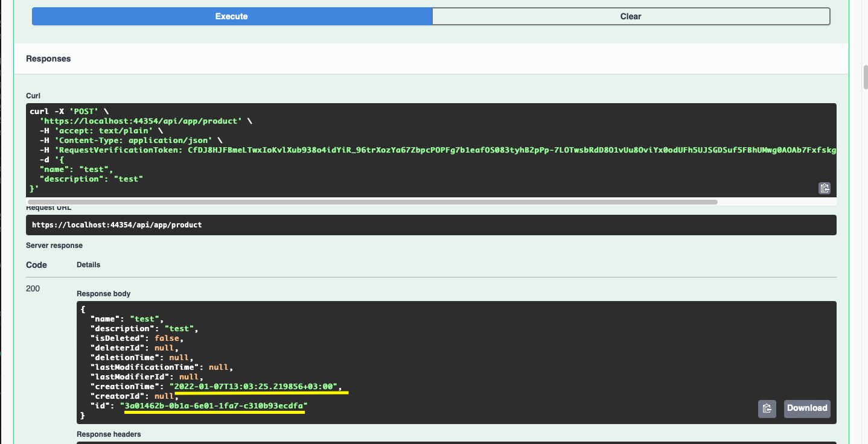Viewport: 868px width, 444px height.
Task: Click the Details column header
Action: click(x=88, y=264)
